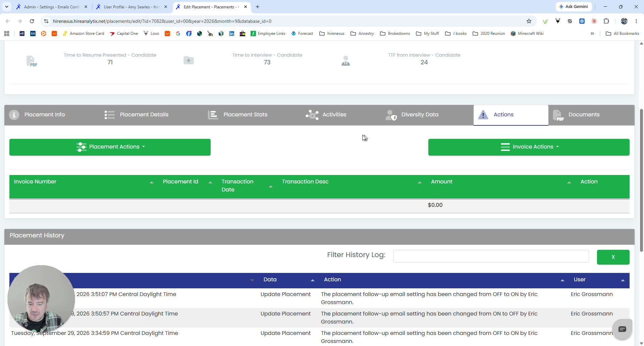Show more bookmarks with the chevron

click(592, 34)
